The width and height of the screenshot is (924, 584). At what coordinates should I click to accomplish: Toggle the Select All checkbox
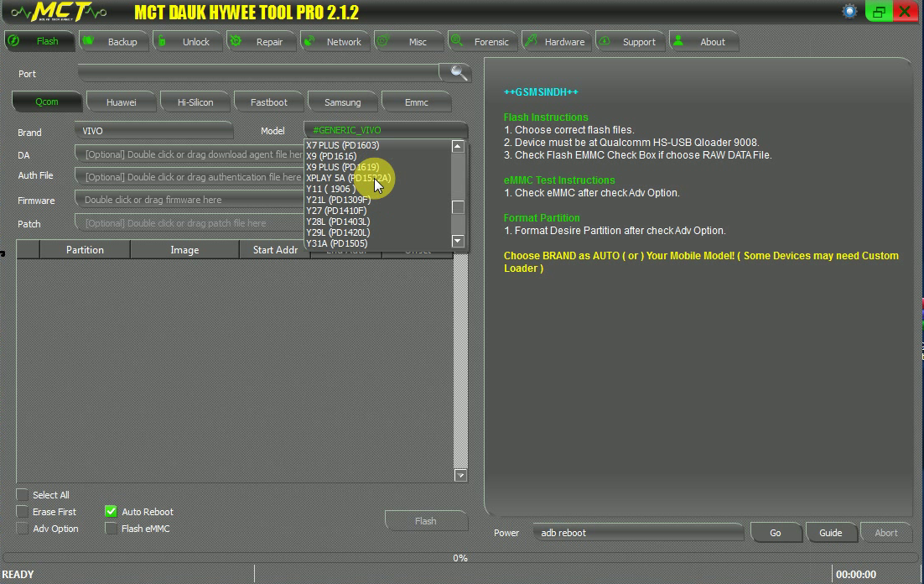click(22, 494)
